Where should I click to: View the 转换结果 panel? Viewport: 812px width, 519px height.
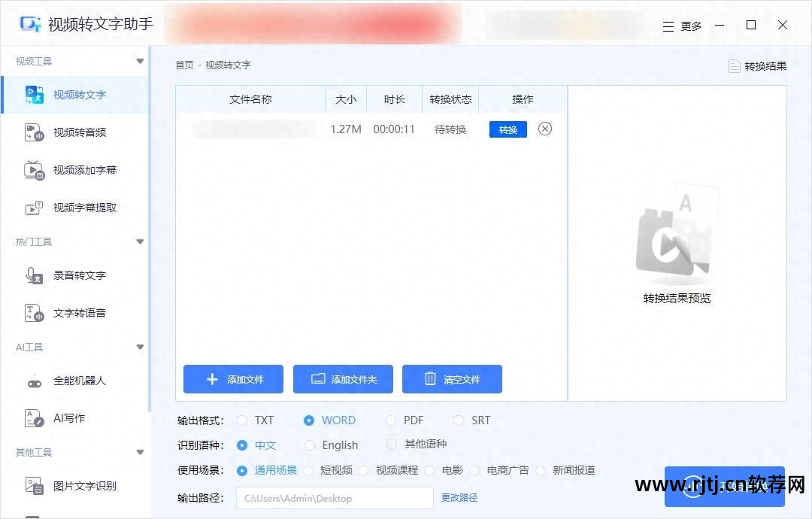(x=756, y=65)
